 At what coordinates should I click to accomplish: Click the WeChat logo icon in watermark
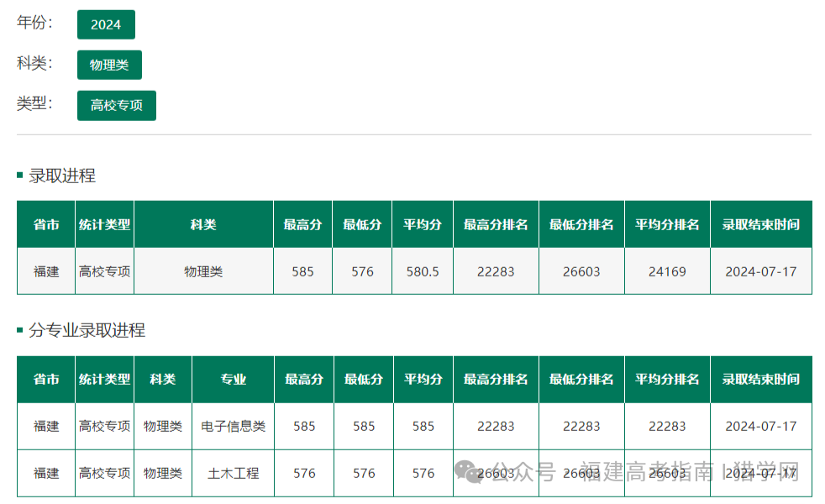pyautogui.click(x=468, y=471)
